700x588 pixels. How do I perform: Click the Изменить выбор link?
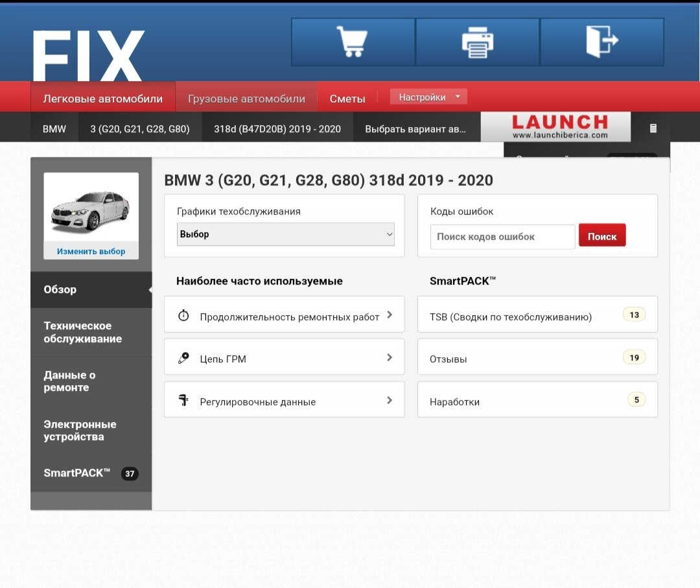[x=91, y=252]
